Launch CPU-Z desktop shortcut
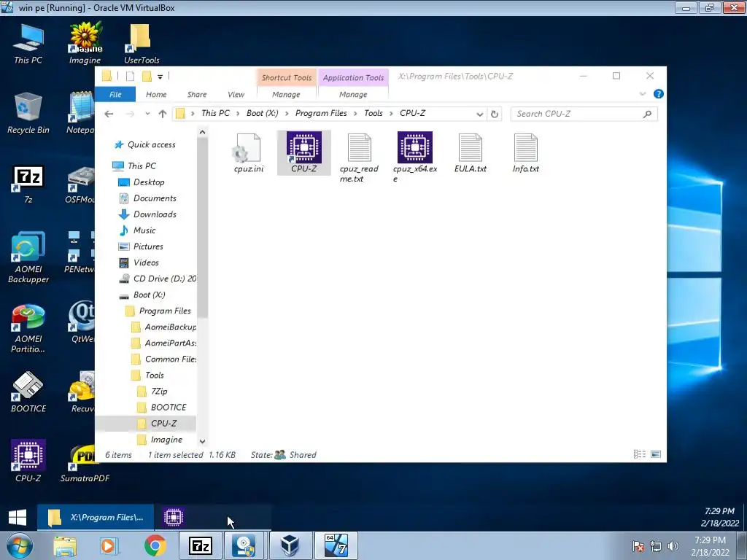747x560 pixels. tap(28, 461)
